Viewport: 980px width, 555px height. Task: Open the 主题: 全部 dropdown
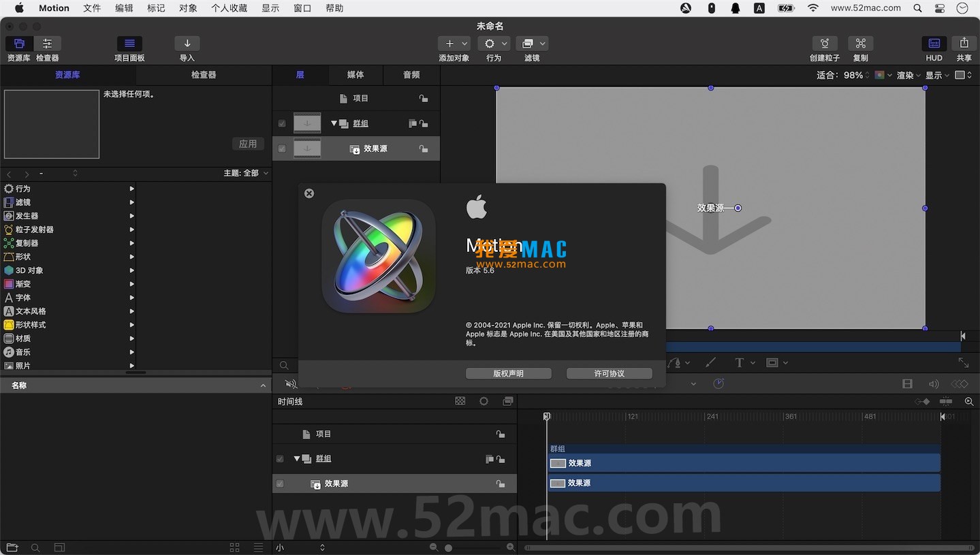246,173
